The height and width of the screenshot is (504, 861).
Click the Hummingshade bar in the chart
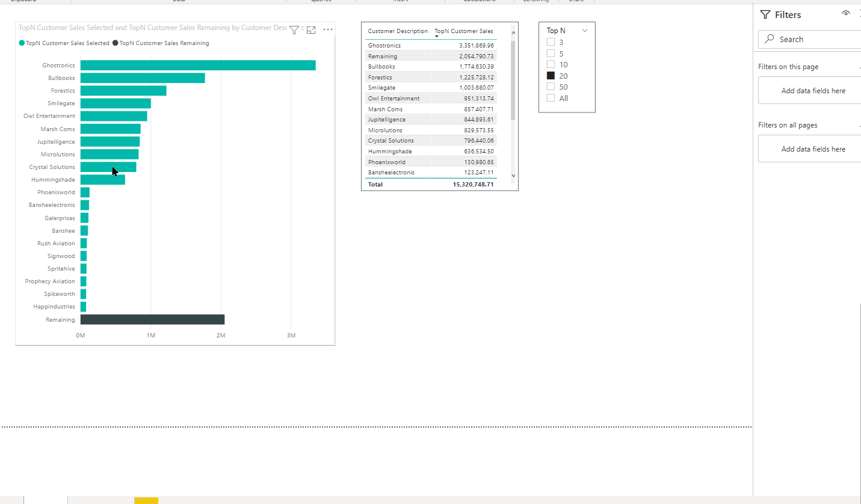click(103, 180)
